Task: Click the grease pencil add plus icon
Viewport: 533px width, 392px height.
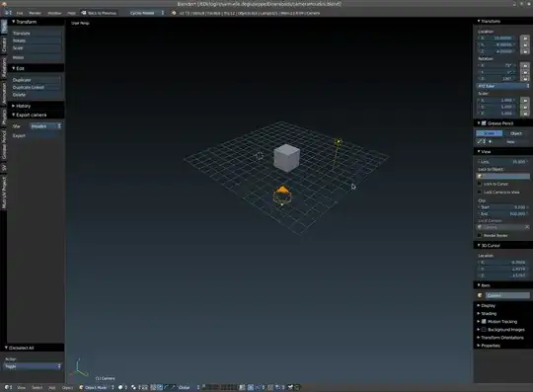Action: 491,141
